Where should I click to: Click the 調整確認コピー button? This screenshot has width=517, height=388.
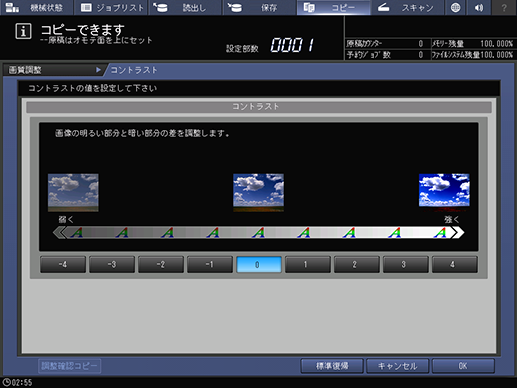point(69,366)
